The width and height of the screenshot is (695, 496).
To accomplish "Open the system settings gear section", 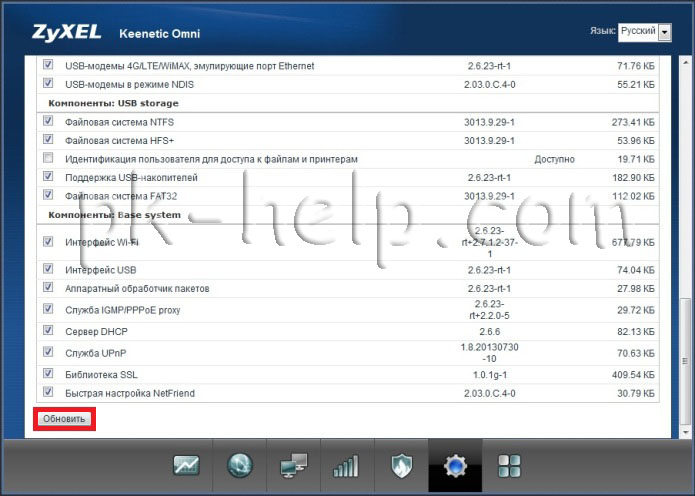I will (455, 466).
